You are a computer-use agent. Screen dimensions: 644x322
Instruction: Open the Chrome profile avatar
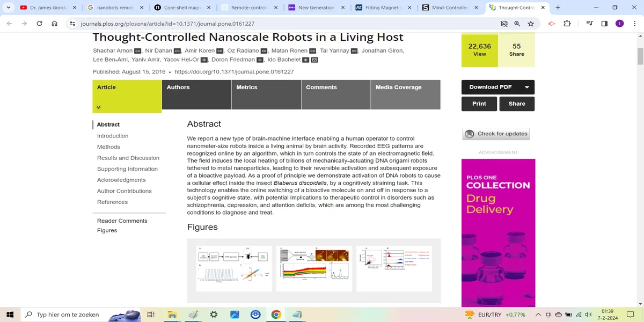[x=619, y=24]
